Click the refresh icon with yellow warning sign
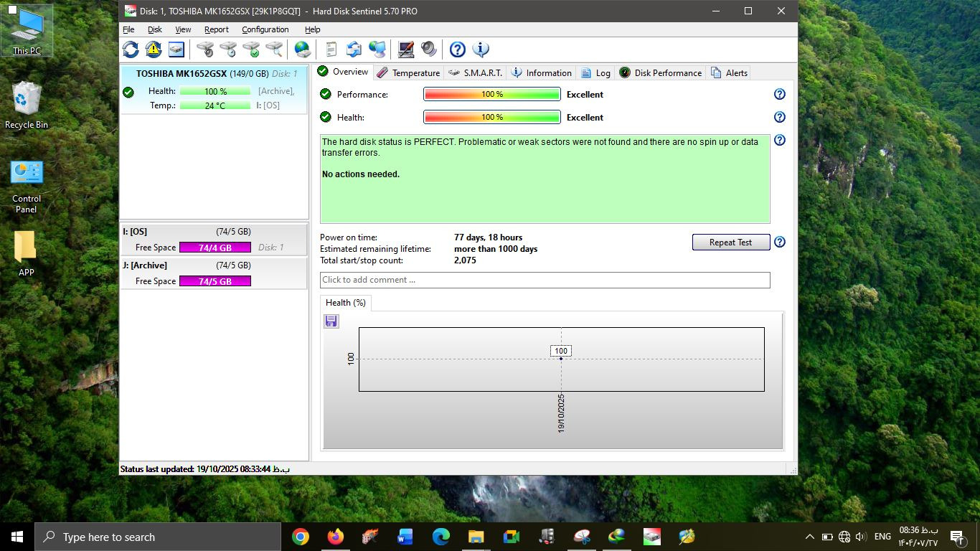The image size is (980, 551). pyautogui.click(x=154, y=50)
